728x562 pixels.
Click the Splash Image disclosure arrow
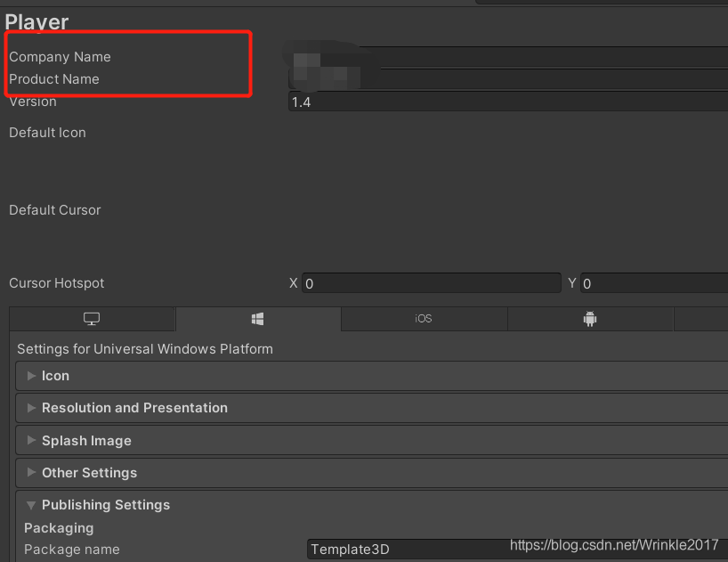[31, 440]
